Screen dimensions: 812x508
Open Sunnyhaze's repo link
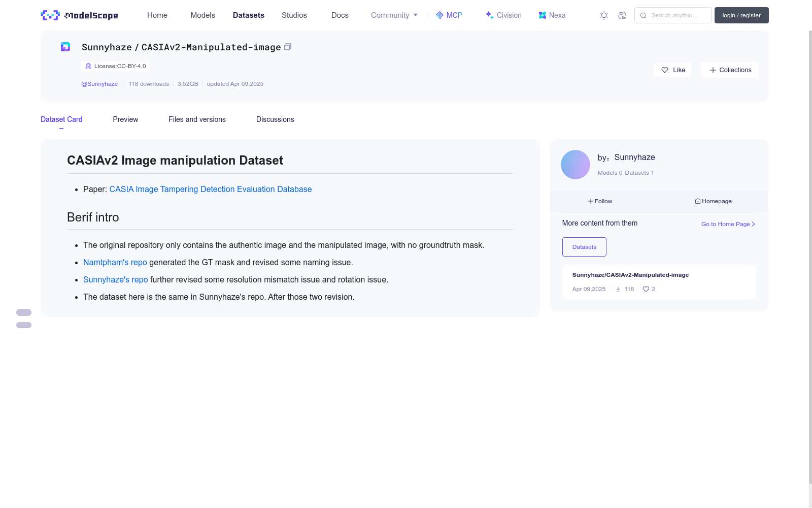[x=116, y=279]
